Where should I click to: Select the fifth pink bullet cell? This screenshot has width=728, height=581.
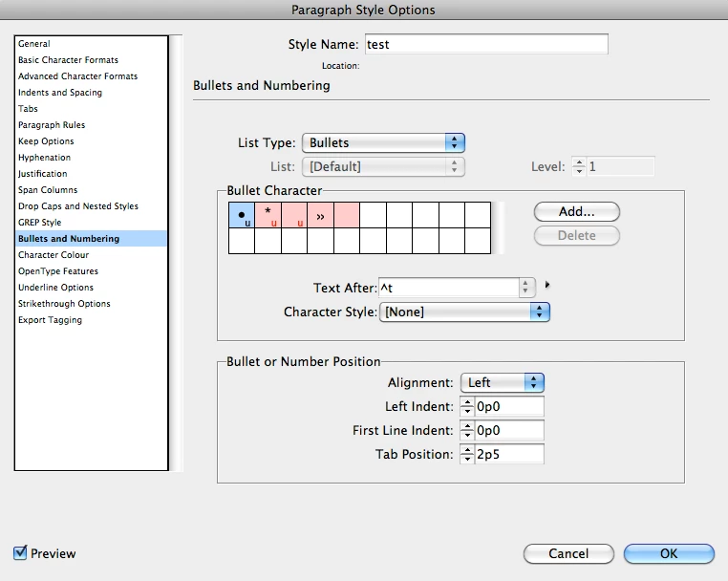pos(347,215)
